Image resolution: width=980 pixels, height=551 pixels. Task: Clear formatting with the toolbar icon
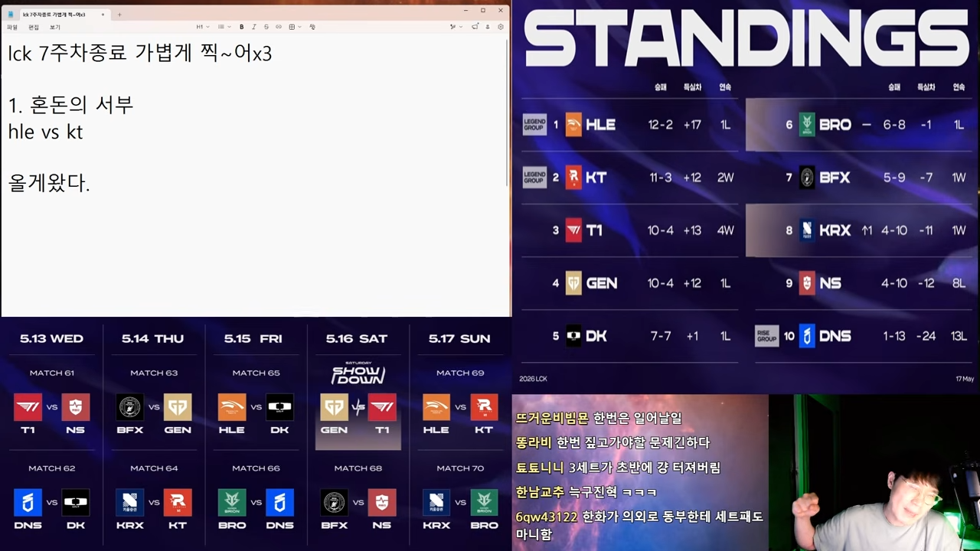click(x=312, y=27)
